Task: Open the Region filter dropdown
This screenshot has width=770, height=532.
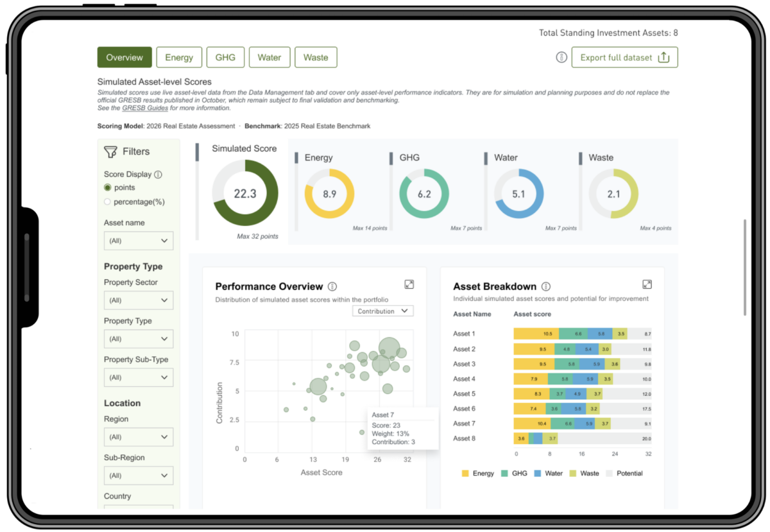Action: (139, 437)
